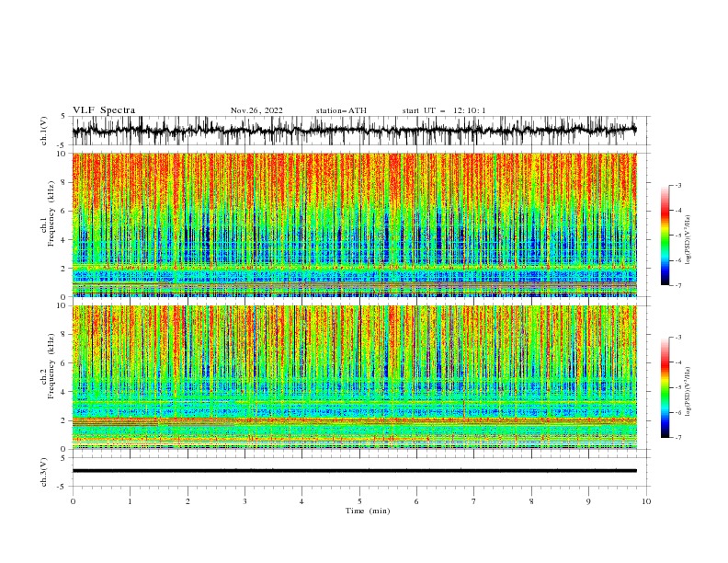Click time axis tick label '0'
The width and height of the screenshot is (728, 563).
click(x=73, y=501)
